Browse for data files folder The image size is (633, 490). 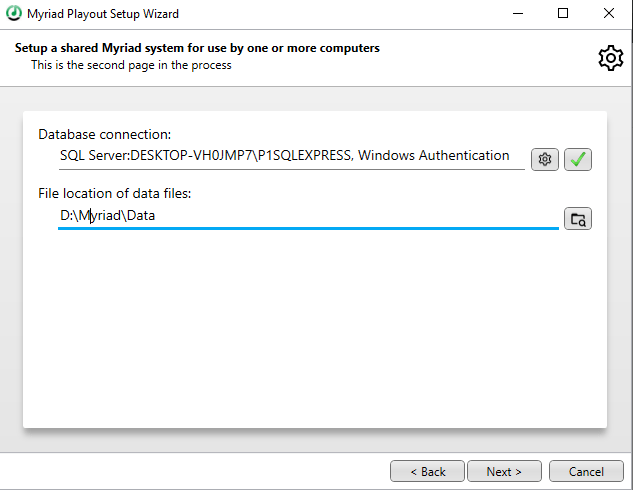(x=578, y=219)
